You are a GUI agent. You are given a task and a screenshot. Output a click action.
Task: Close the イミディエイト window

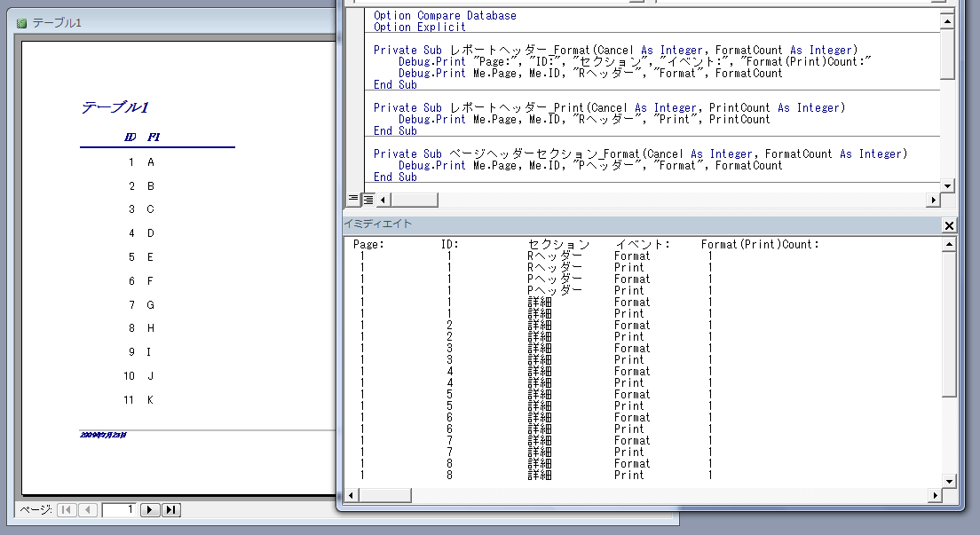tap(949, 225)
